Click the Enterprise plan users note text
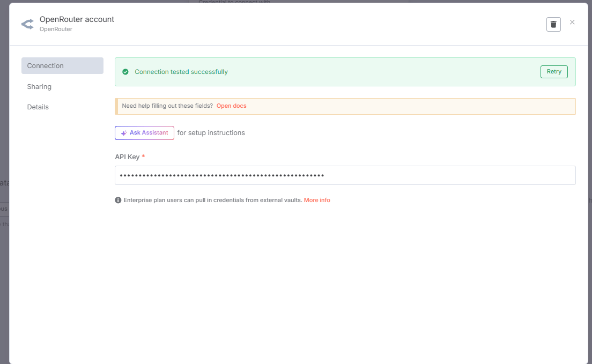The image size is (592, 364). click(x=213, y=200)
